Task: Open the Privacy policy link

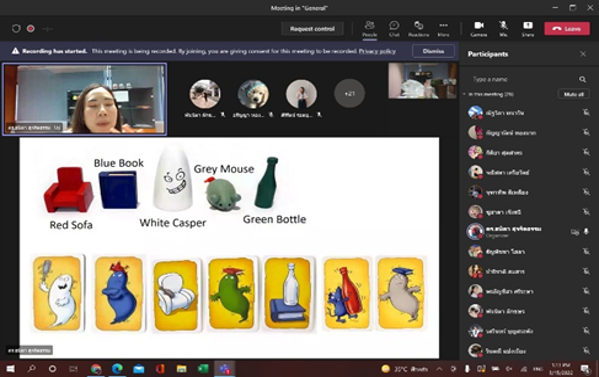Action: (x=377, y=51)
